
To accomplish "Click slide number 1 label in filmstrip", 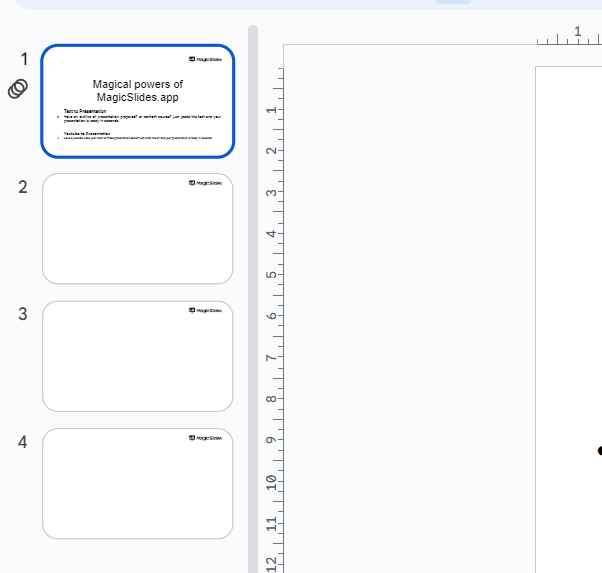I will 24,59.
